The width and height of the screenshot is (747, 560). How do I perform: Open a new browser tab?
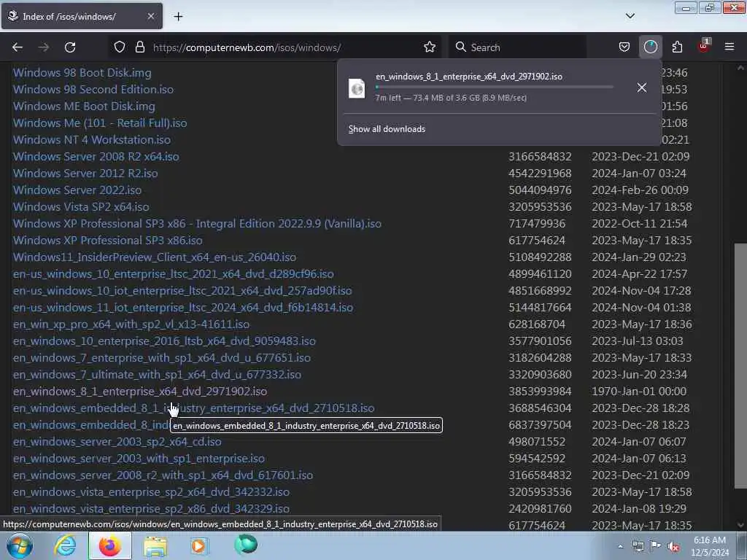tap(178, 17)
